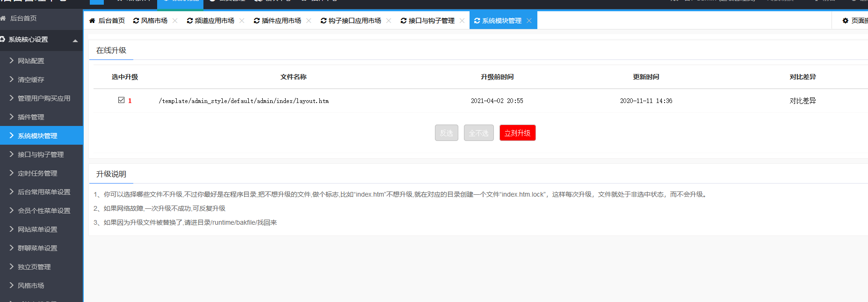Screen dimensions: 868x302
Task: Switch to the 插件应用市场 tab
Action: (x=281, y=21)
